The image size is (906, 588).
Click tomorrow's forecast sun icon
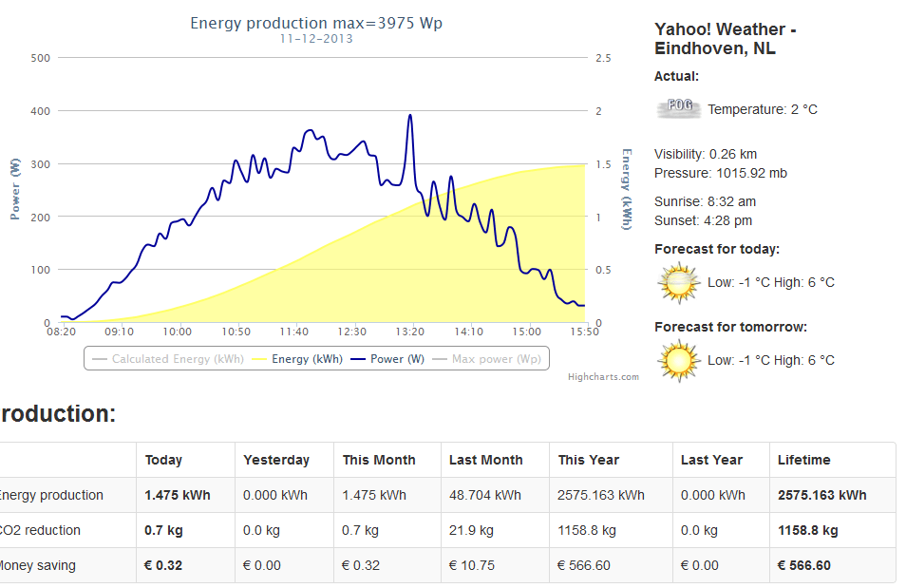[x=679, y=361]
